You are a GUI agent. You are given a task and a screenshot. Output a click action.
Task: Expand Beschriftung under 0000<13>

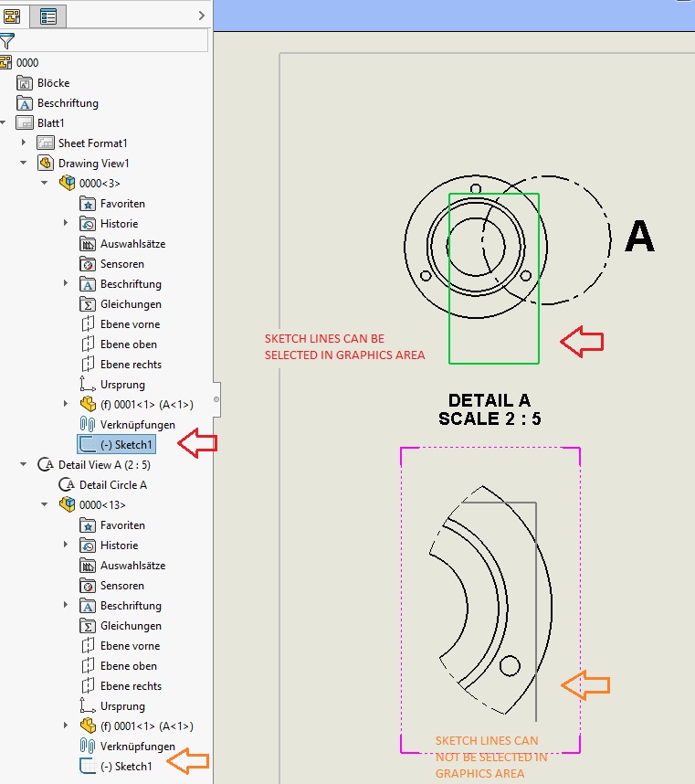pyautogui.click(x=66, y=605)
